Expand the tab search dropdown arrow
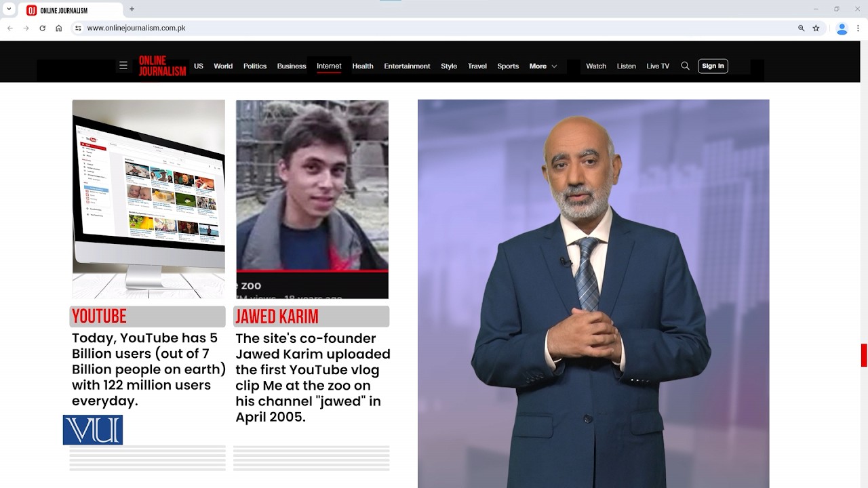This screenshot has height=488, width=868. 9,9
